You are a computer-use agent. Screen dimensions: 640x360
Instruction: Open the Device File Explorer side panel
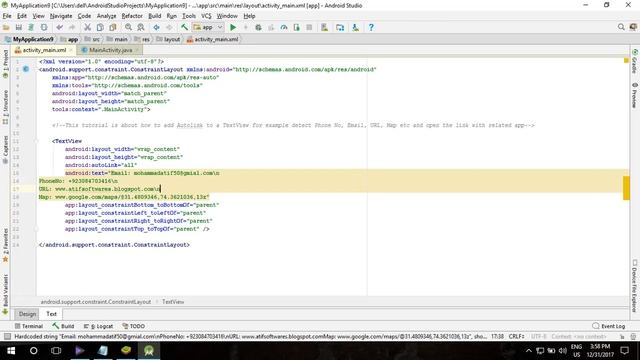pyautogui.click(x=635, y=286)
